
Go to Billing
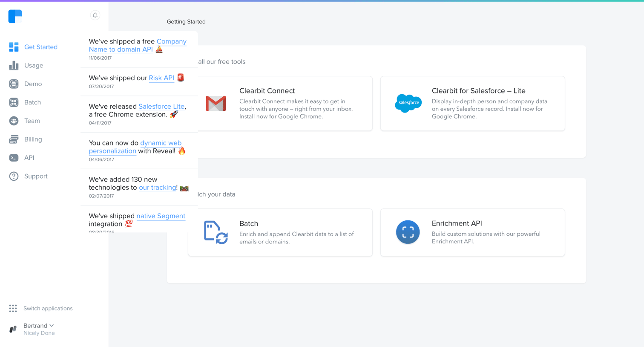click(33, 139)
